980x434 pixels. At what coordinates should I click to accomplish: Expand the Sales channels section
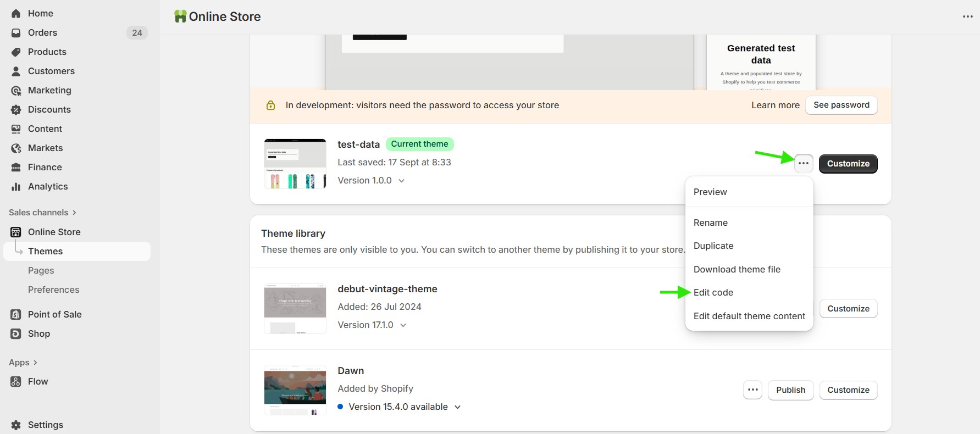tap(42, 213)
